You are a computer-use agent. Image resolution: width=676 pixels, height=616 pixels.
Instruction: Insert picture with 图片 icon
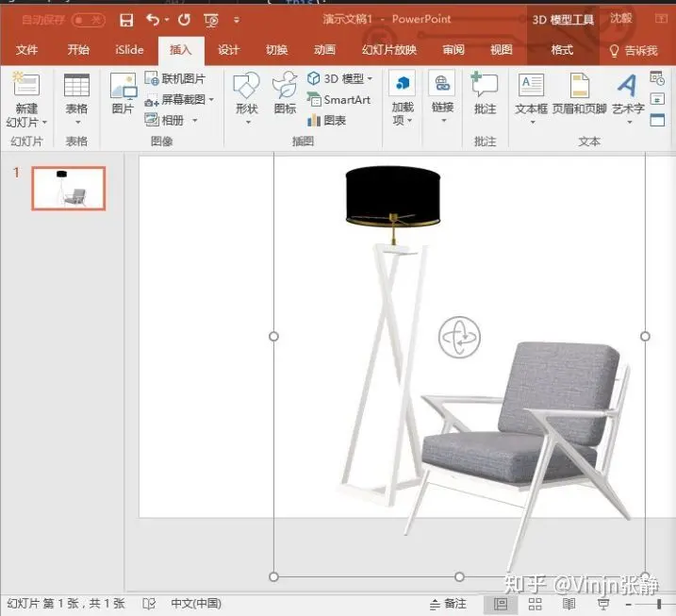coord(124,86)
